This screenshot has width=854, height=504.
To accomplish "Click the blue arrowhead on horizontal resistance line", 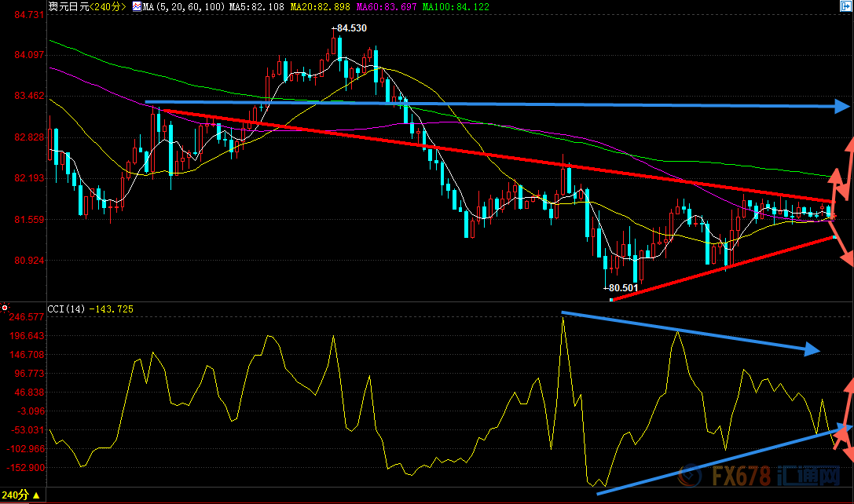I will click(843, 106).
